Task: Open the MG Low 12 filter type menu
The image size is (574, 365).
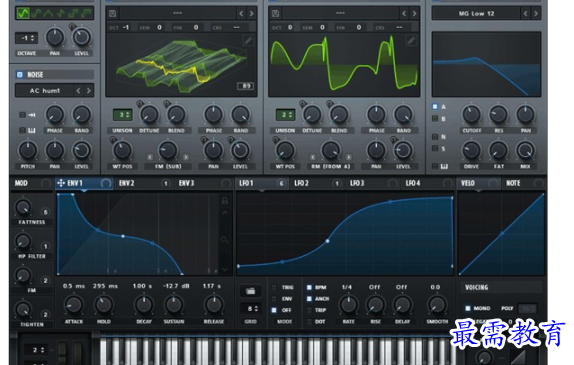Action: click(x=476, y=14)
